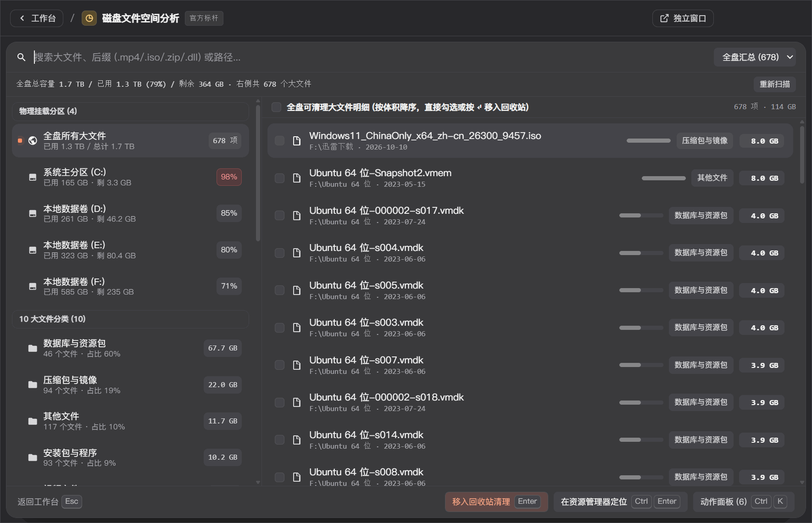This screenshot has height=523, width=812.
Task: Click the folder icon for 压缩包与镜像 category
Action: (33, 385)
